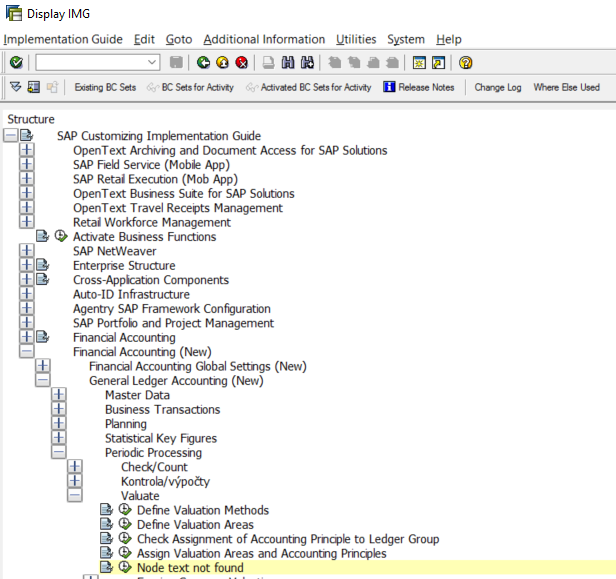This screenshot has width=616, height=579.
Task: Click the Find binoculars icon
Action: [x=288, y=62]
